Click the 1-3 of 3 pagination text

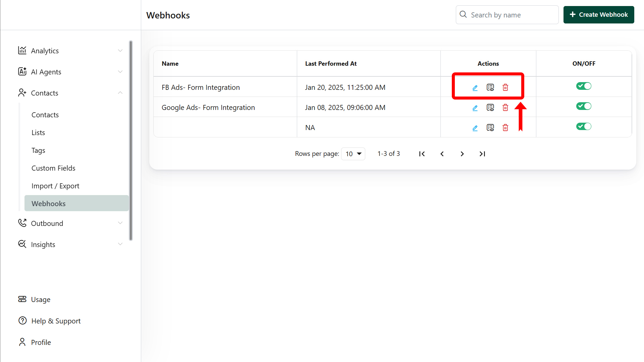point(389,154)
